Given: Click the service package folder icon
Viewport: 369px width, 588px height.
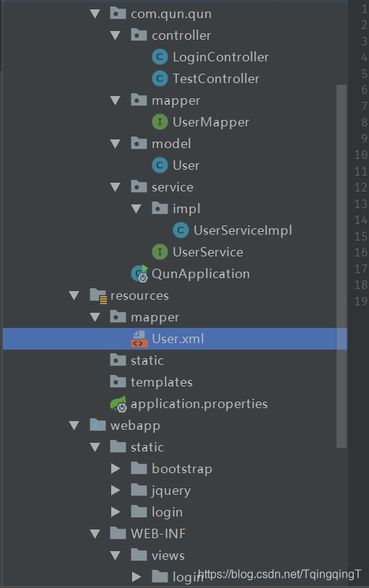Looking at the screenshot, I should (139, 187).
